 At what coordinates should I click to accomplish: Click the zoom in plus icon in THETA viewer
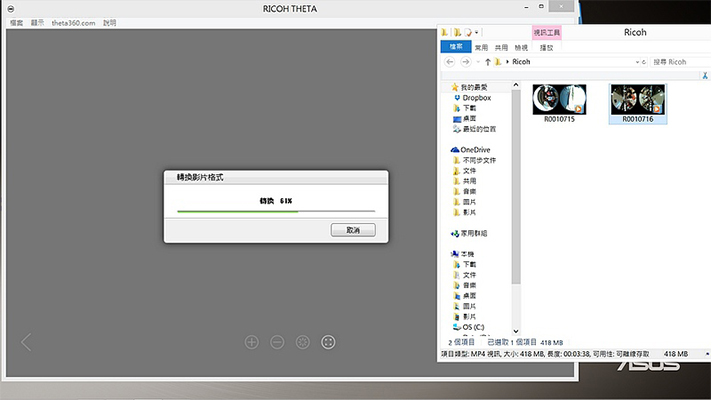[x=252, y=342]
